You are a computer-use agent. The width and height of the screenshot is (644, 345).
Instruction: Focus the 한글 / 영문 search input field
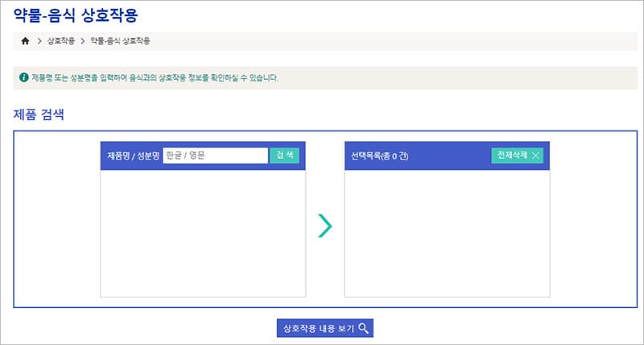[x=215, y=156]
